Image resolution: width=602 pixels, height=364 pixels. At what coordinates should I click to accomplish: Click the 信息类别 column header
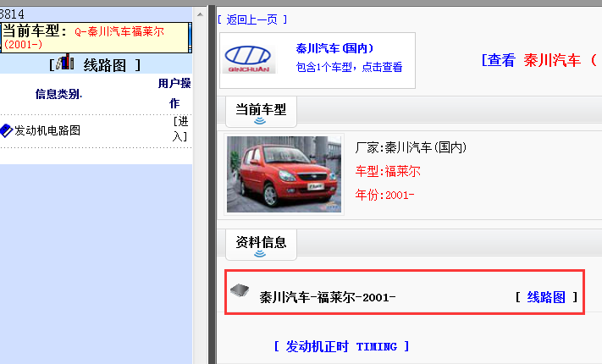(58, 94)
